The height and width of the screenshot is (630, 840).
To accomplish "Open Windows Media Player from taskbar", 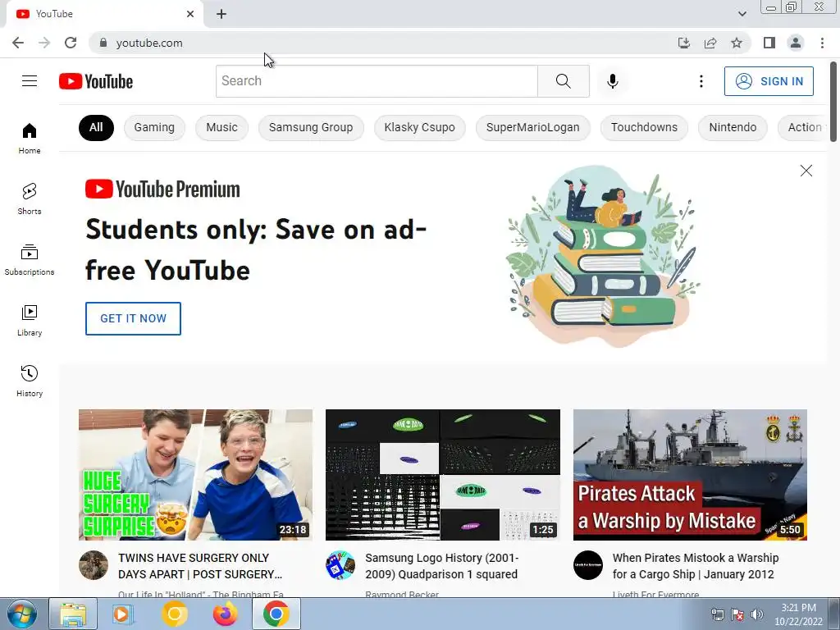I will click(122, 614).
